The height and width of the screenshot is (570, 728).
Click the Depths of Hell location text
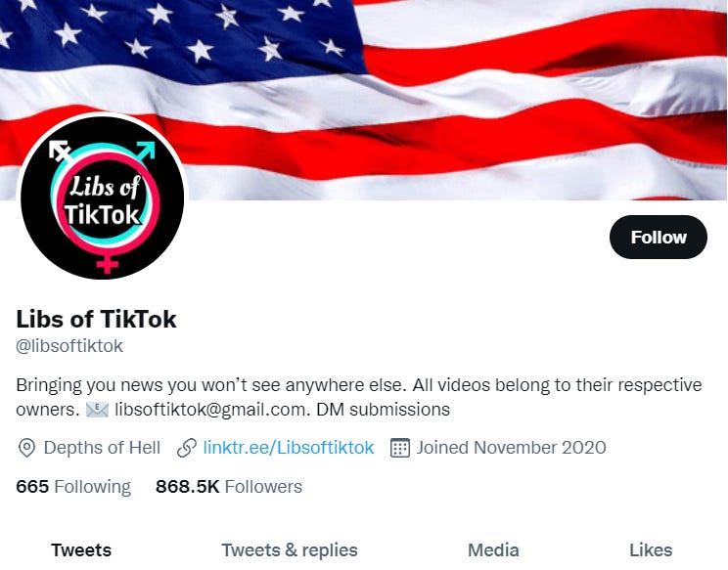[102, 448]
